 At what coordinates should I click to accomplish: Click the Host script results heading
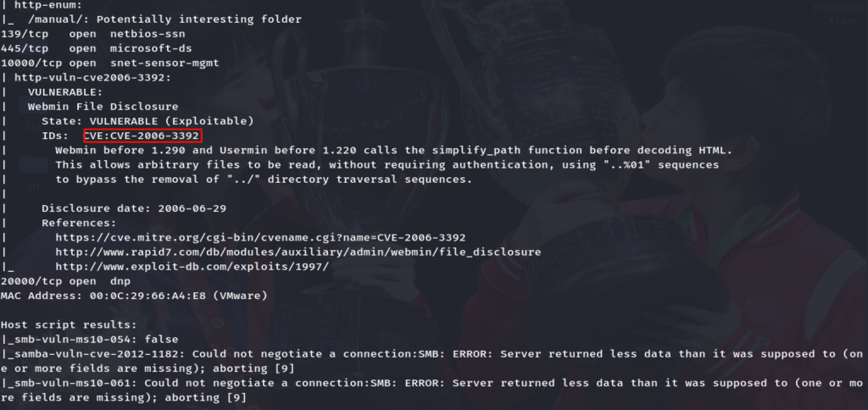coord(69,324)
